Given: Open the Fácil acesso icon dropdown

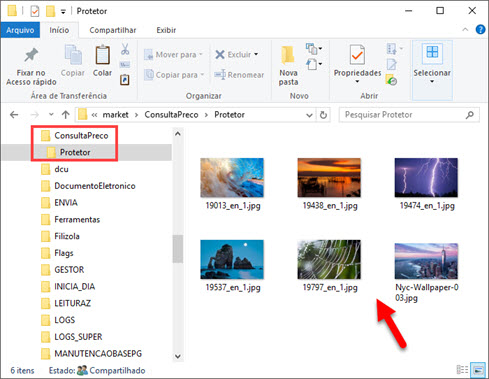Looking at the screenshot, I should pos(314,64).
